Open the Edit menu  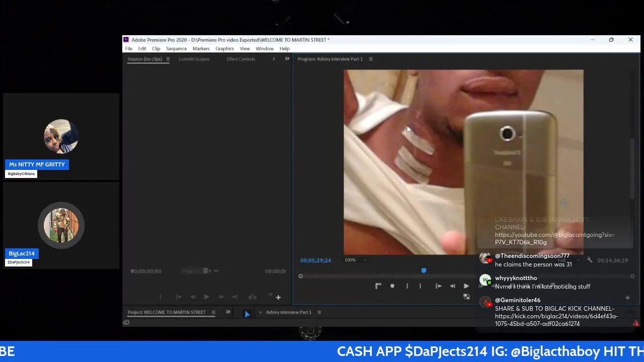[142, 49]
